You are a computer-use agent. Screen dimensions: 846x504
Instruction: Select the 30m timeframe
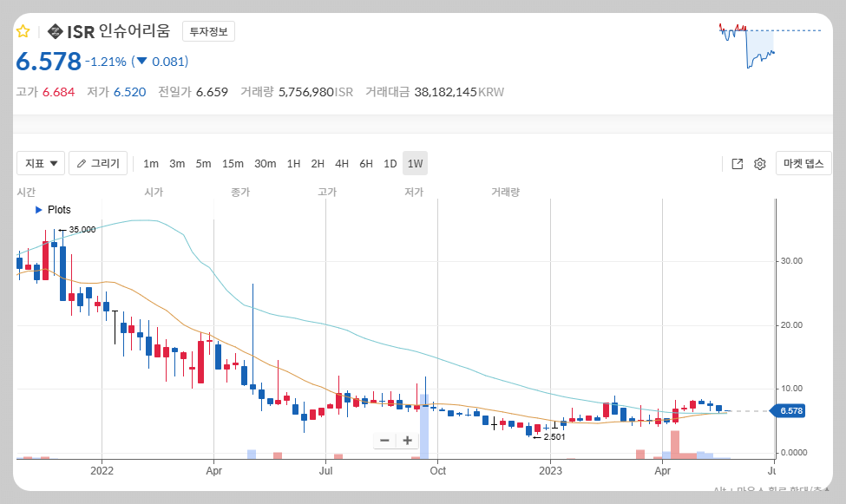265,163
